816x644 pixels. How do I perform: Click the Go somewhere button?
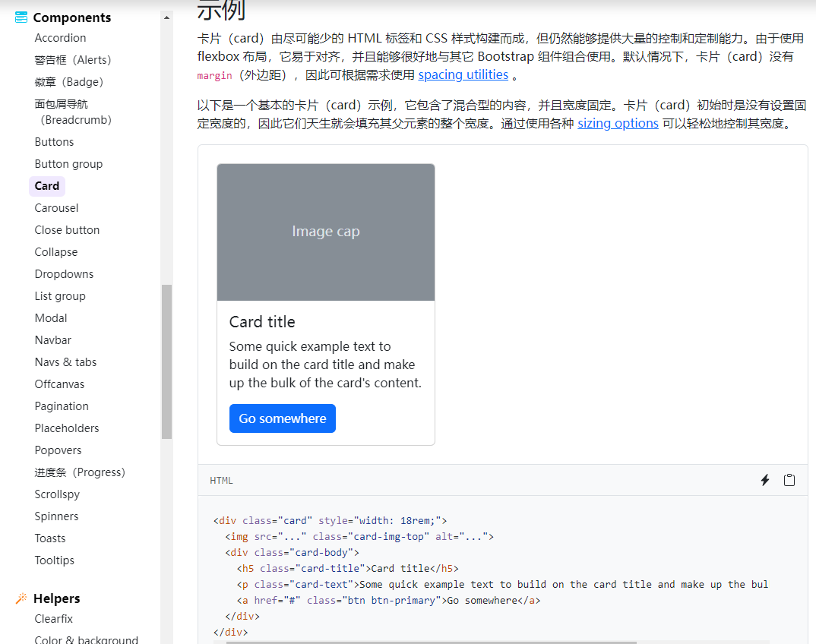coord(283,418)
